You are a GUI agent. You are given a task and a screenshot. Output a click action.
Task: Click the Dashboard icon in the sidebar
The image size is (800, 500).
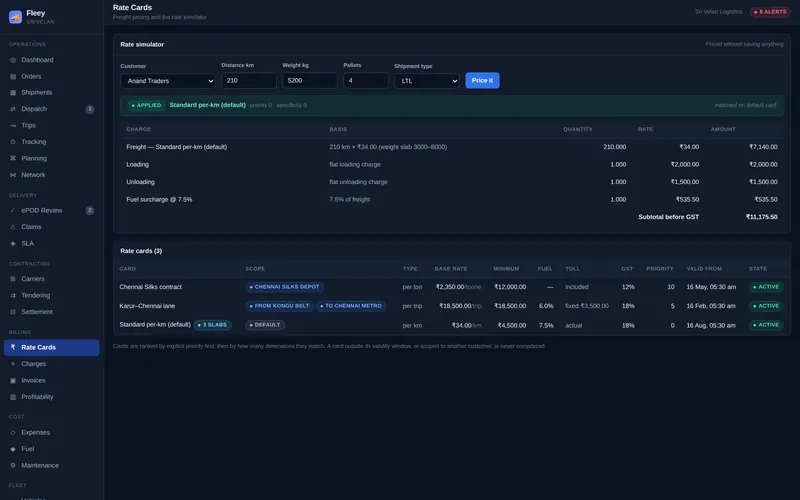13,60
